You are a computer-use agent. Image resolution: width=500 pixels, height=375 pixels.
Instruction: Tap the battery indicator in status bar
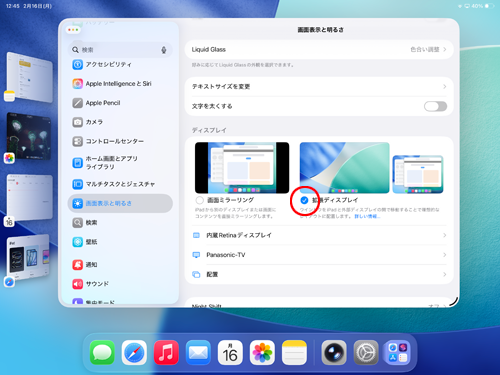point(489,6)
